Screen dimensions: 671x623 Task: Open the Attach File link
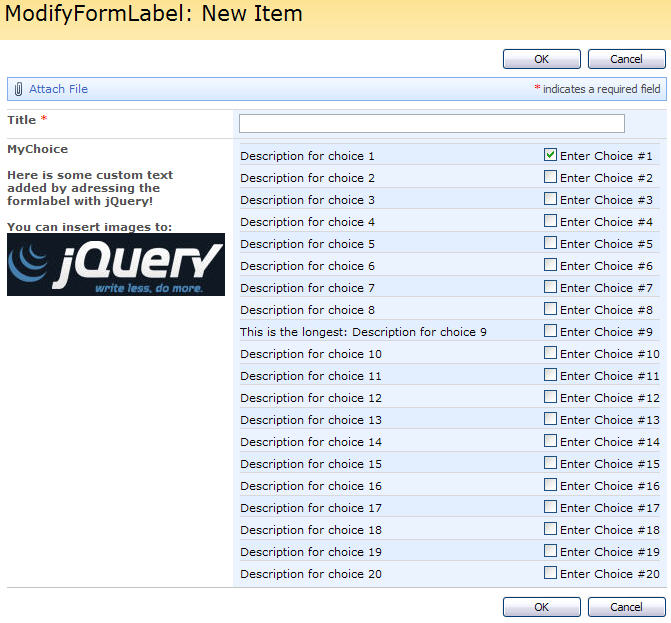click(58, 89)
